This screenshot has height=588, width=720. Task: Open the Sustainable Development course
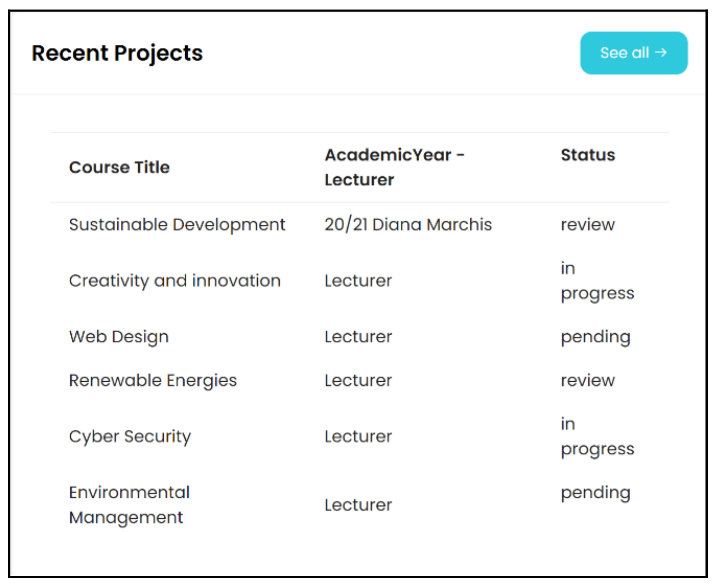coord(177,225)
